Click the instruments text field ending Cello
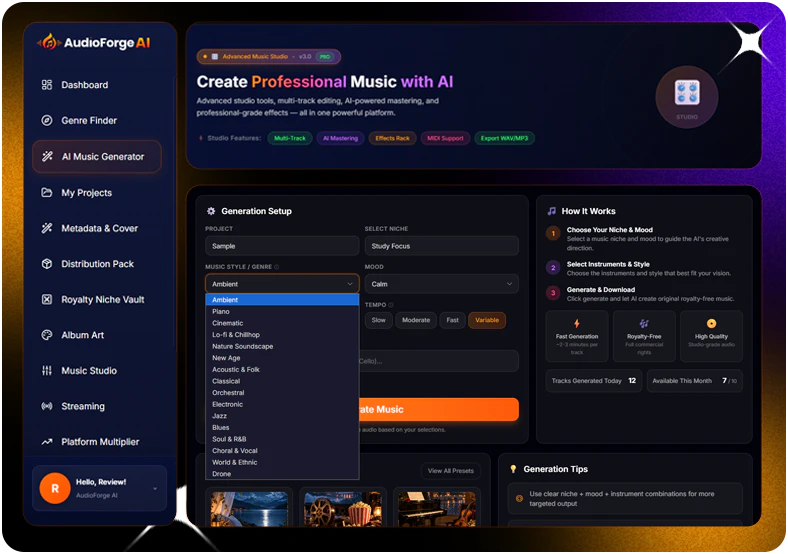The height and width of the screenshot is (554, 788). click(x=439, y=361)
